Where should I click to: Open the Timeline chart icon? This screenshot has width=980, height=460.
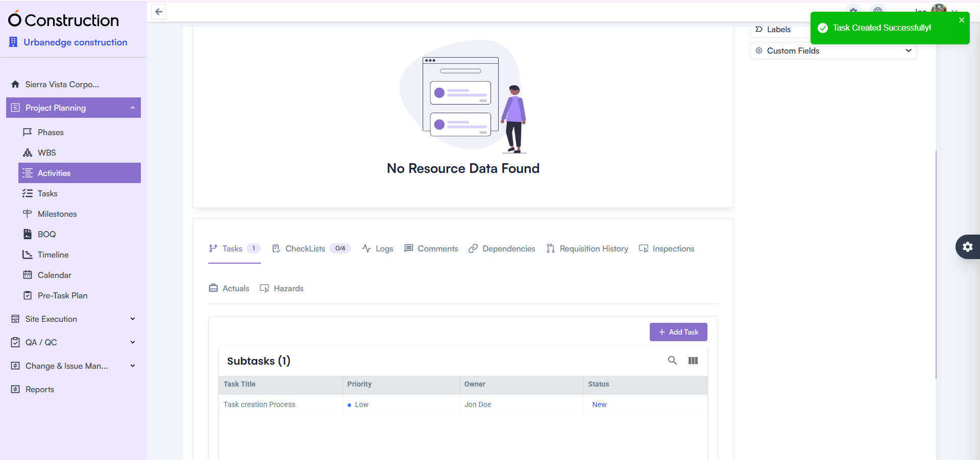click(28, 254)
